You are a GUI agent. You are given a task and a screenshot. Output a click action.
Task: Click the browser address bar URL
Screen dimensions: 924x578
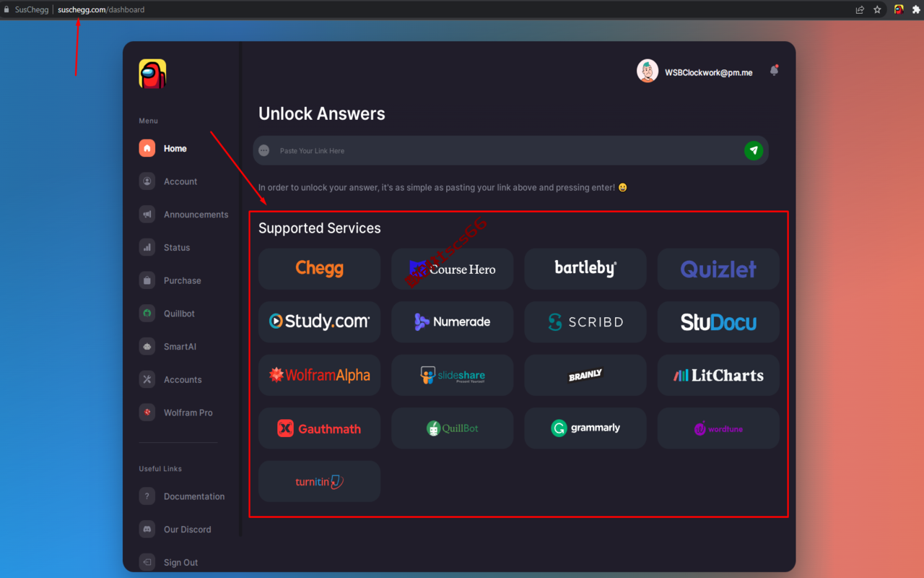coord(101,9)
